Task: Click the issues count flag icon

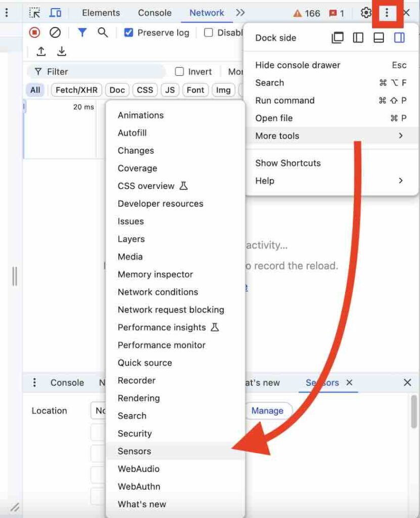Action: click(337, 13)
